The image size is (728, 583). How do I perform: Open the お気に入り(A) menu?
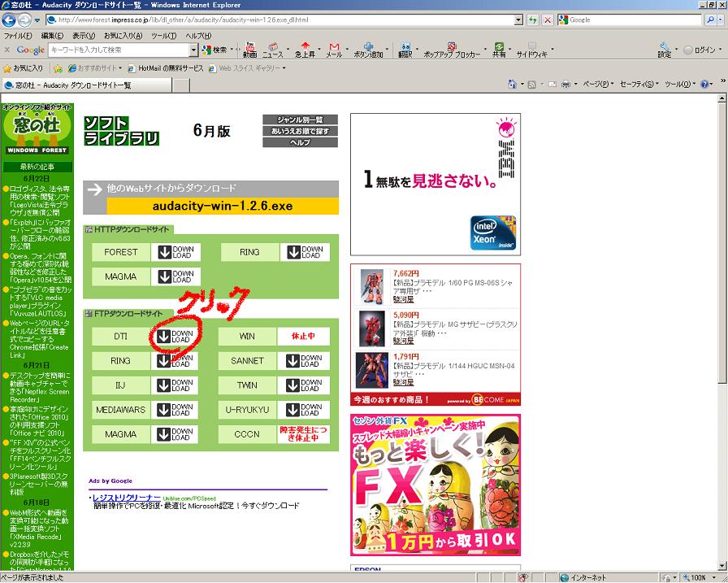point(123,36)
